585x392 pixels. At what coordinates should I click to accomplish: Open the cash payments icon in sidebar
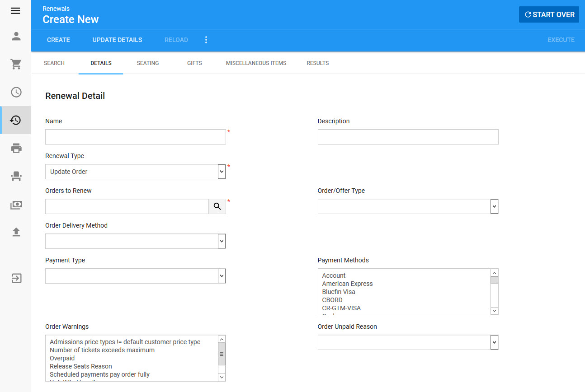coord(16,205)
